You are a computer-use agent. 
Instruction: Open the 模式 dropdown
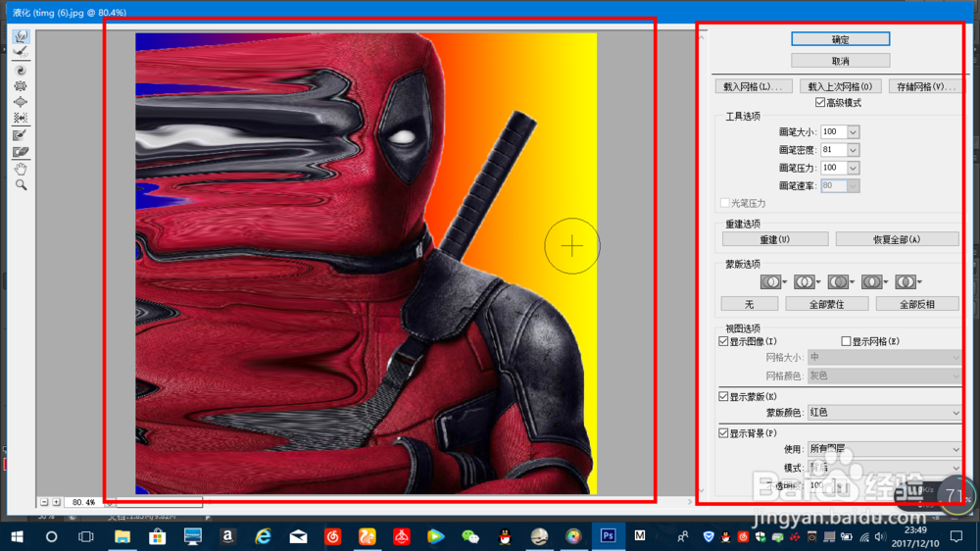pos(884,468)
